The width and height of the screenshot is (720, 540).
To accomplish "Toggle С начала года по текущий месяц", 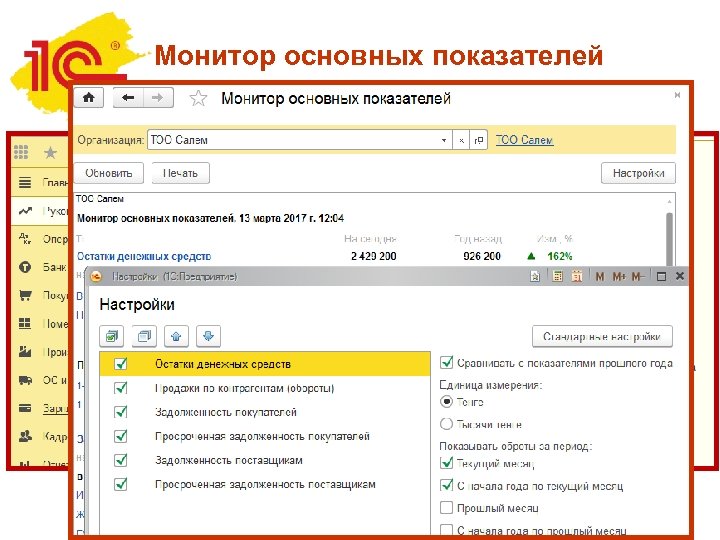I will (446, 485).
